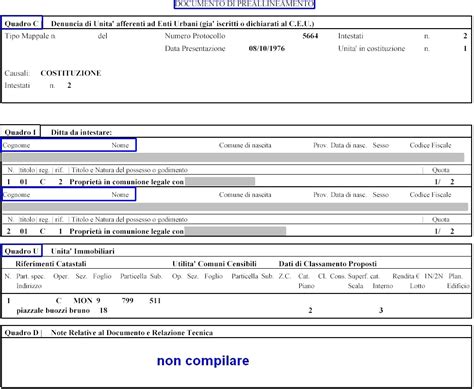474x389 pixels.
Task: Click 'Note Relative al Documento e Relazione Tecnica'
Action: pyautogui.click(x=132, y=333)
